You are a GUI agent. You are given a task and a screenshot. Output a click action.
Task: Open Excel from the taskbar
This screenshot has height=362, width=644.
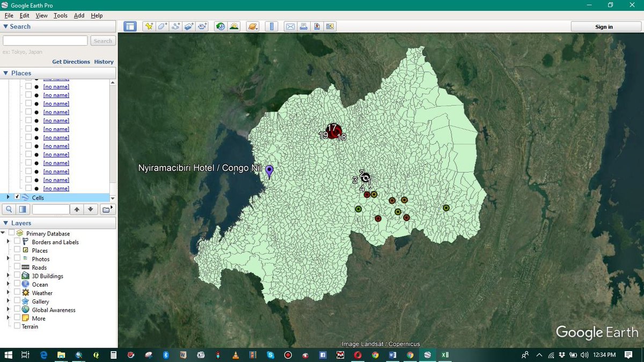[445, 354]
